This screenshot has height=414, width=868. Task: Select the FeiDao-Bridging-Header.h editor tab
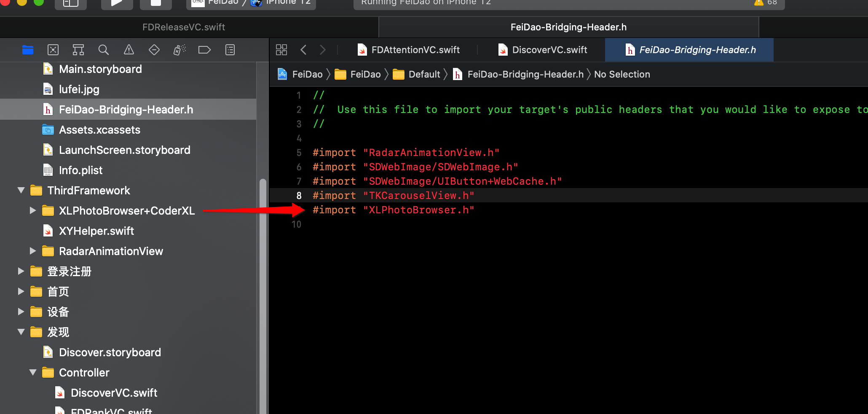click(689, 50)
